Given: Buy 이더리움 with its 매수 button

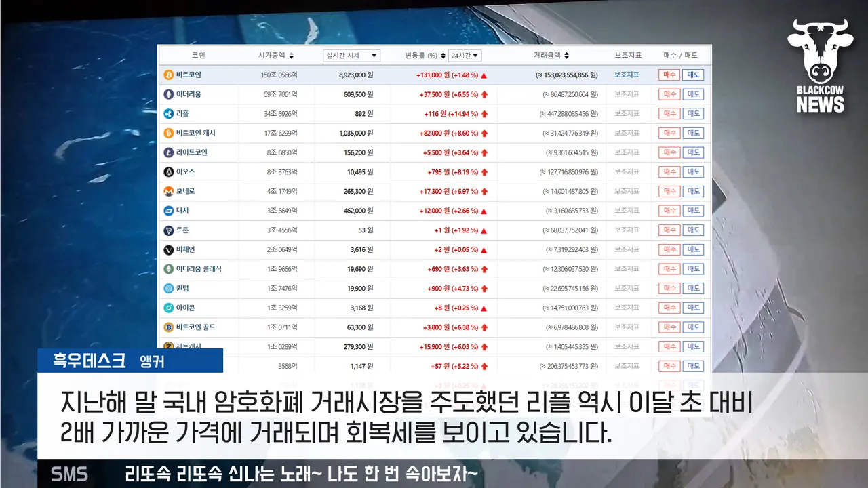Looking at the screenshot, I should coord(669,94).
